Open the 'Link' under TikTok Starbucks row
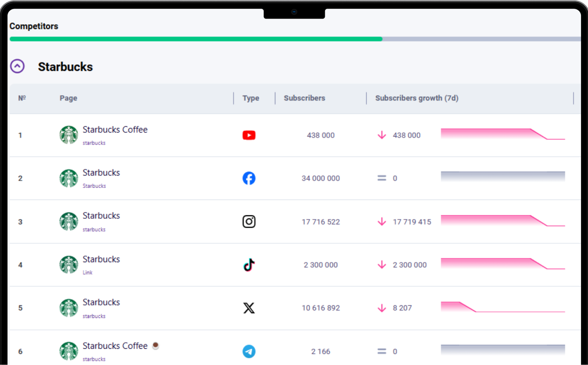Viewport: 588px width, 365px height. [88, 273]
